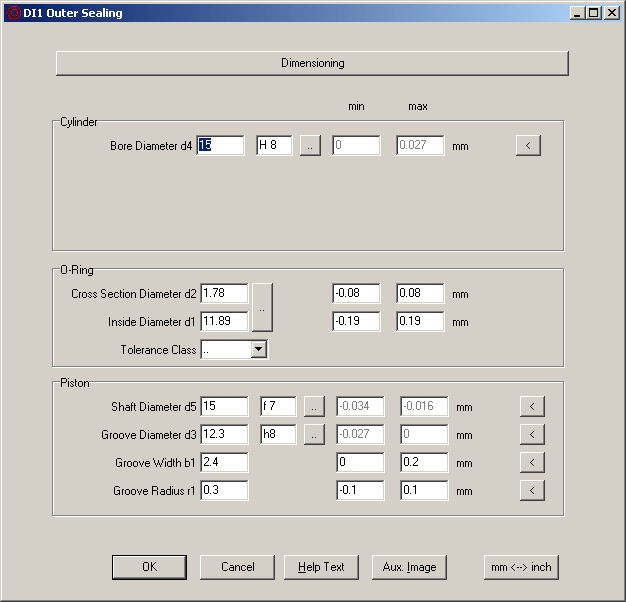
Task: Show the Aux. Image
Action: click(x=409, y=567)
